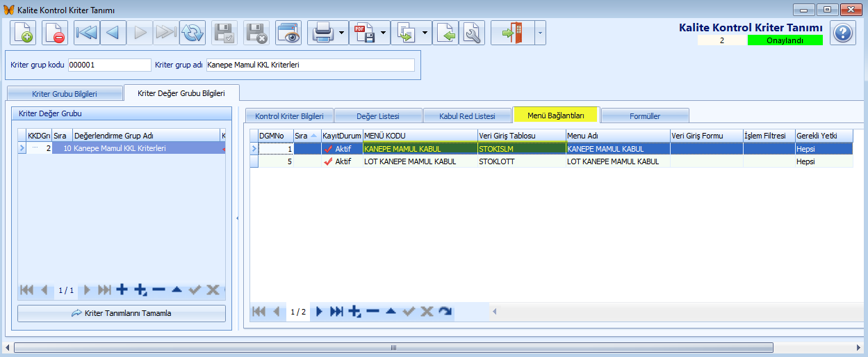The image size is (868, 357).
Task: Click the Kriter Tanımlarını Tamamla button
Action: [122, 313]
